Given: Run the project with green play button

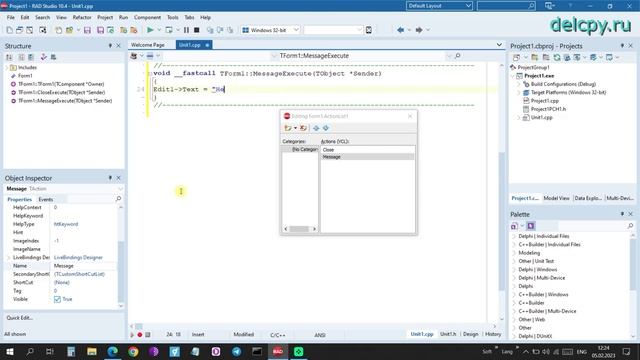Looking at the screenshot, I should pyautogui.click(x=150, y=30).
